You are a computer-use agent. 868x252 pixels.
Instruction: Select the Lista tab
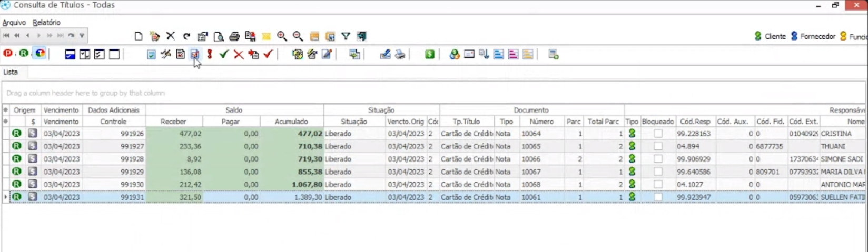tap(11, 72)
